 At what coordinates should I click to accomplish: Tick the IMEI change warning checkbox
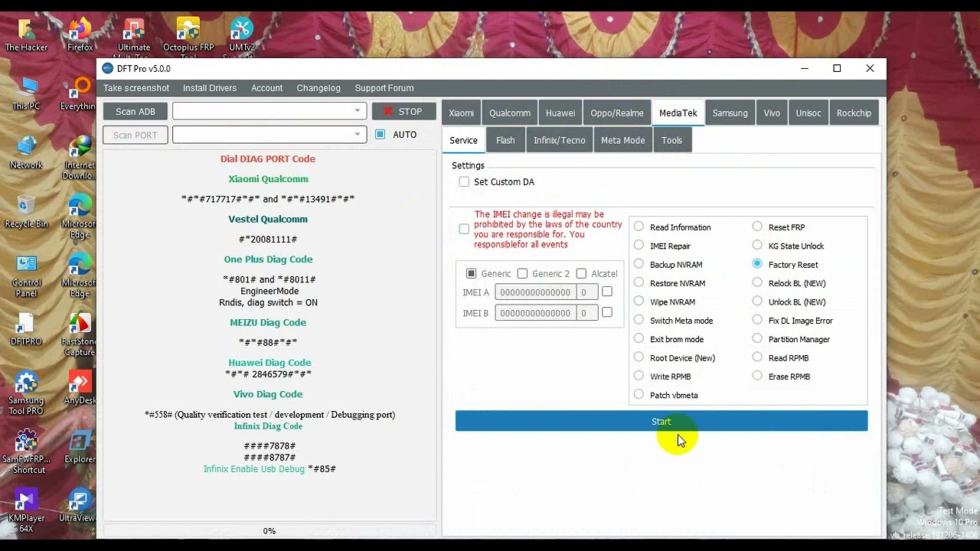point(464,229)
